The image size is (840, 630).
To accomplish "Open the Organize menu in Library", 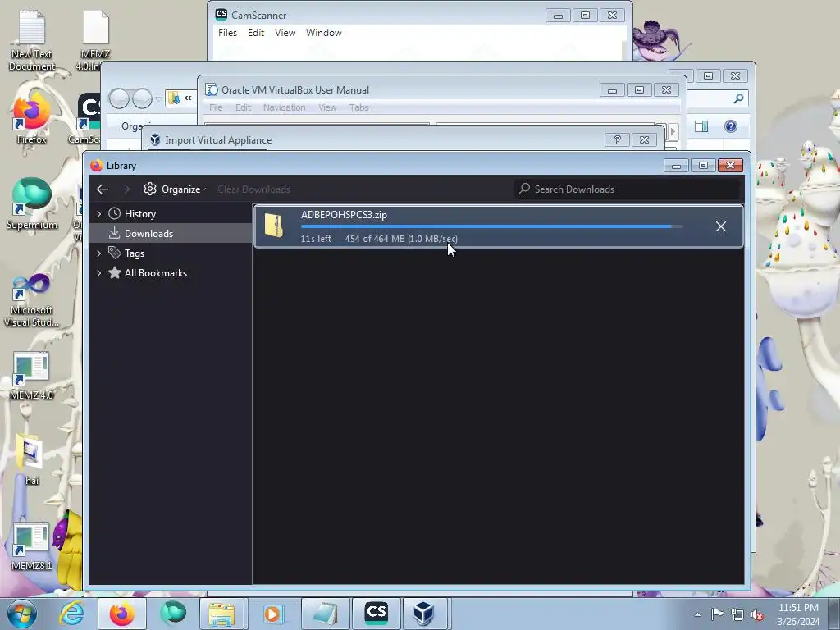I will coord(175,189).
